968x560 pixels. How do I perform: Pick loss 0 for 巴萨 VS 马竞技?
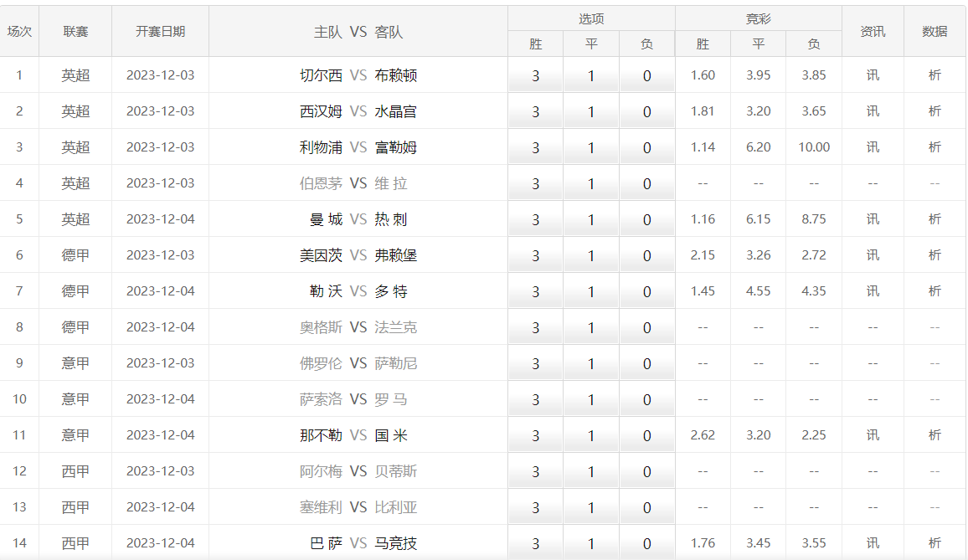pyautogui.click(x=646, y=543)
